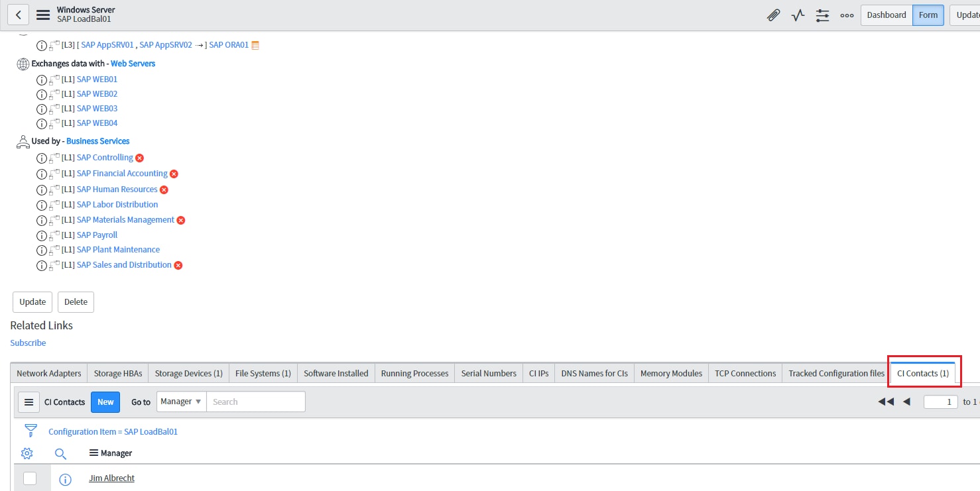The image size is (980, 491).
Task: Open Manager column options menu icon
Action: pyautogui.click(x=93, y=453)
